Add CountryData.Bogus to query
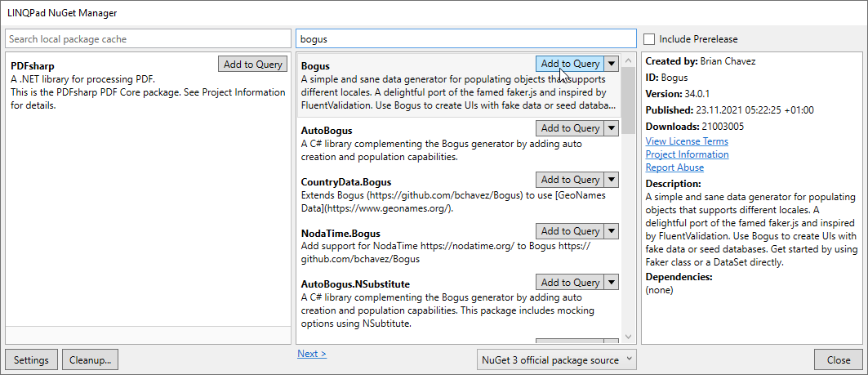 pos(569,180)
